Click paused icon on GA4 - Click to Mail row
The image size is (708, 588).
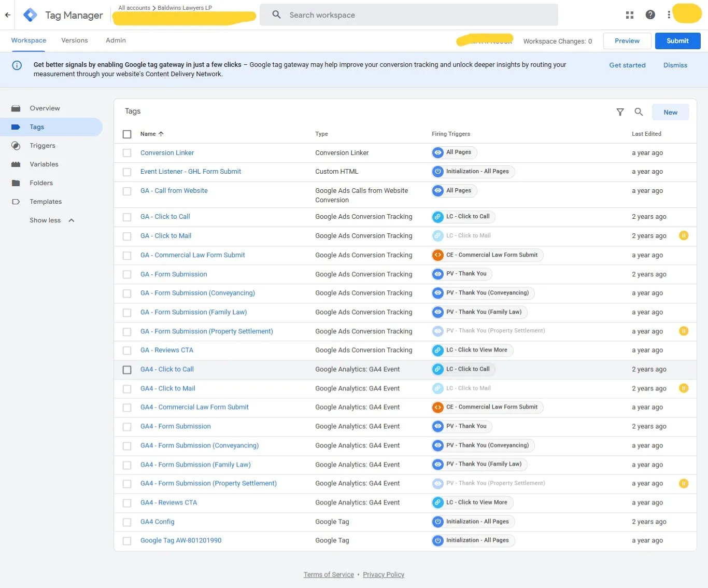coord(684,388)
